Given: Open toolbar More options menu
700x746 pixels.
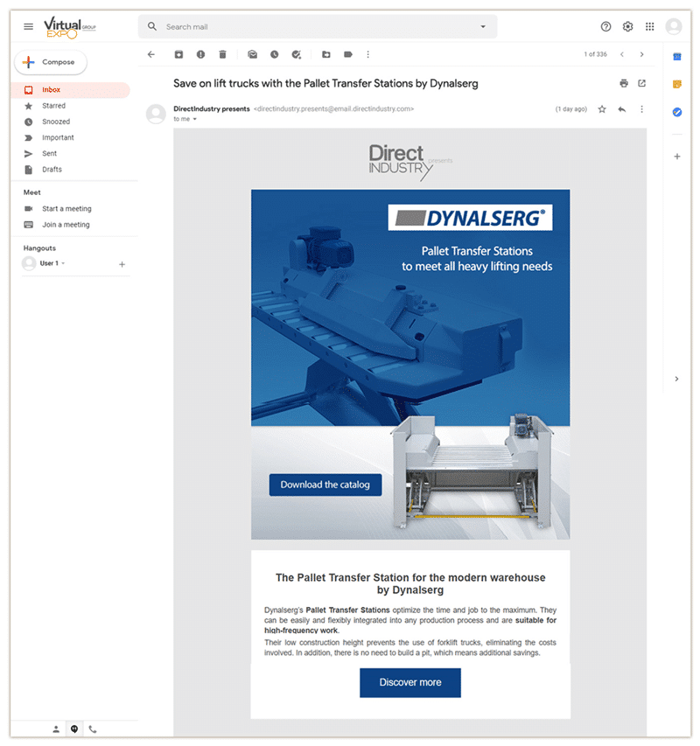Looking at the screenshot, I should point(367,54).
